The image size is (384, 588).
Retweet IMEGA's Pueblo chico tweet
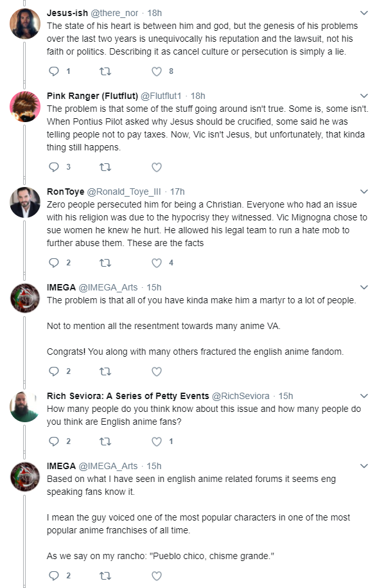(105, 576)
